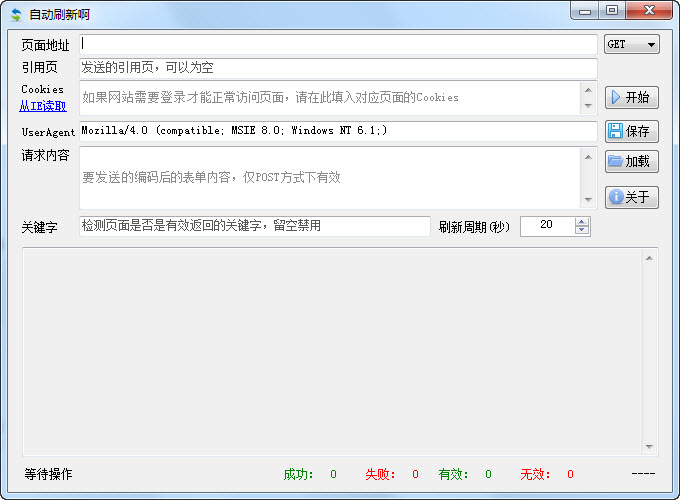The height and width of the screenshot is (500, 680).
Task: Click the 成功 success counter label
Action: click(x=298, y=474)
